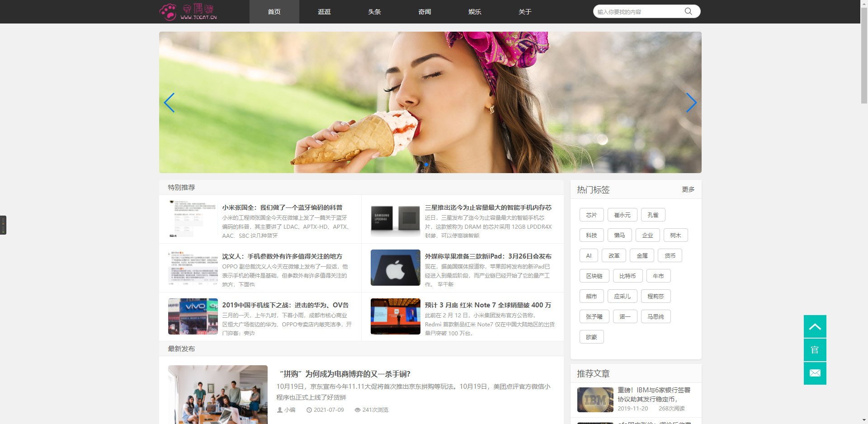This screenshot has width=868, height=424.
Task: Go to previous carousel slide arrow
Action: (169, 103)
